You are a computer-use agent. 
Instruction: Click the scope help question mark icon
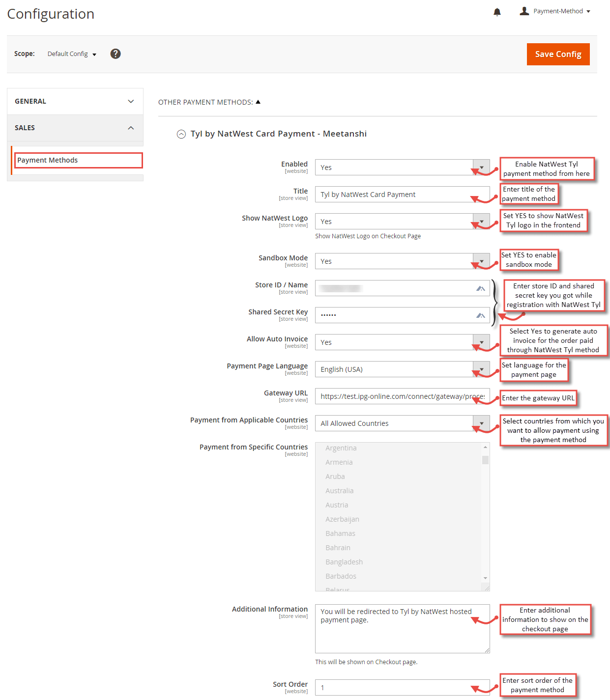click(x=116, y=54)
